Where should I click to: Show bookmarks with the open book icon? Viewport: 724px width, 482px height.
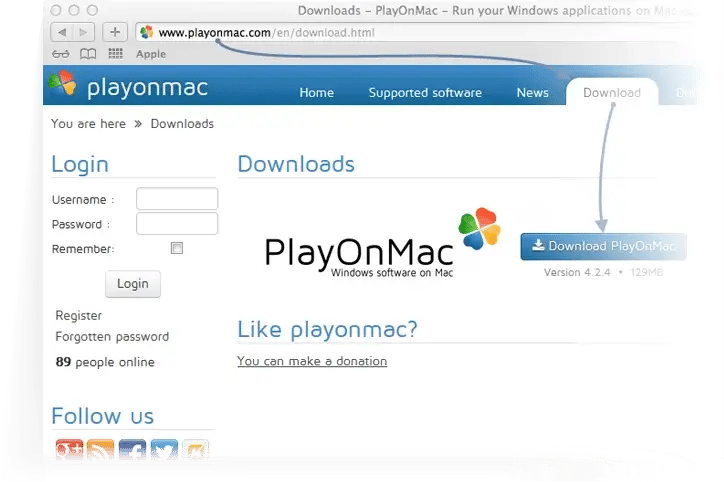click(88, 54)
